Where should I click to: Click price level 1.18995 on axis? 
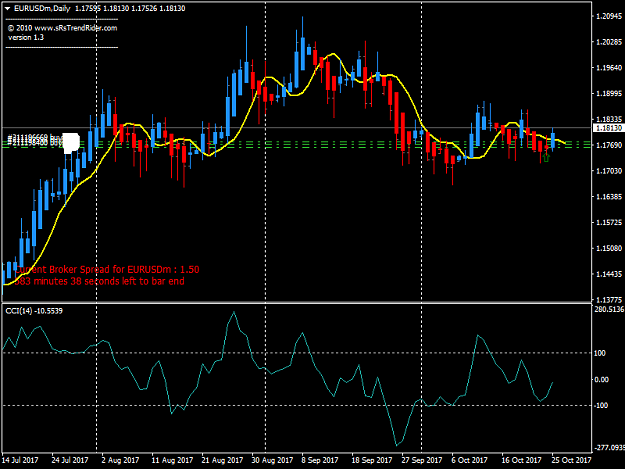pyautogui.click(x=608, y=94)
